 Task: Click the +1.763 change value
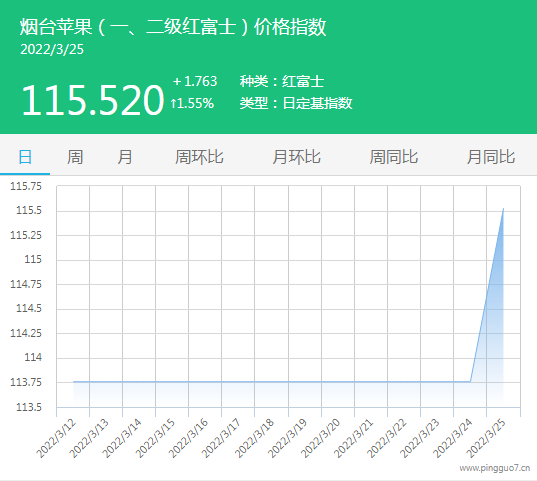click(x=195, y=81)
